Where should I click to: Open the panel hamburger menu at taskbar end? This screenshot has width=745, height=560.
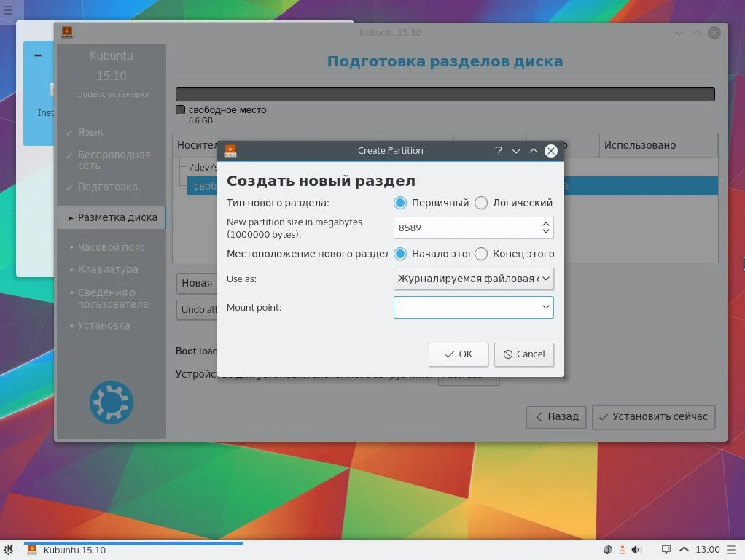731,550
